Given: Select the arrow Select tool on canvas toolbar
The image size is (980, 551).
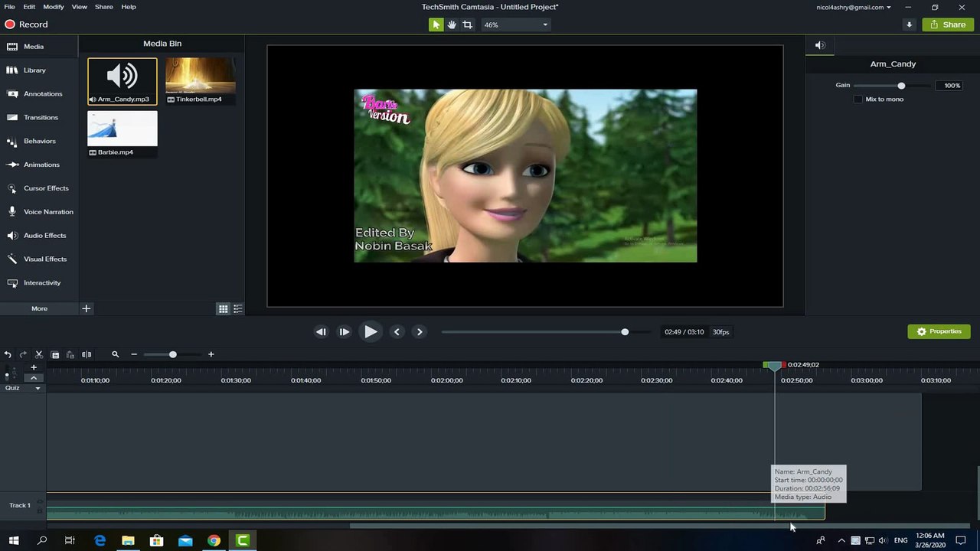Looking at the screenshot, I should click(x=436, y=24).
